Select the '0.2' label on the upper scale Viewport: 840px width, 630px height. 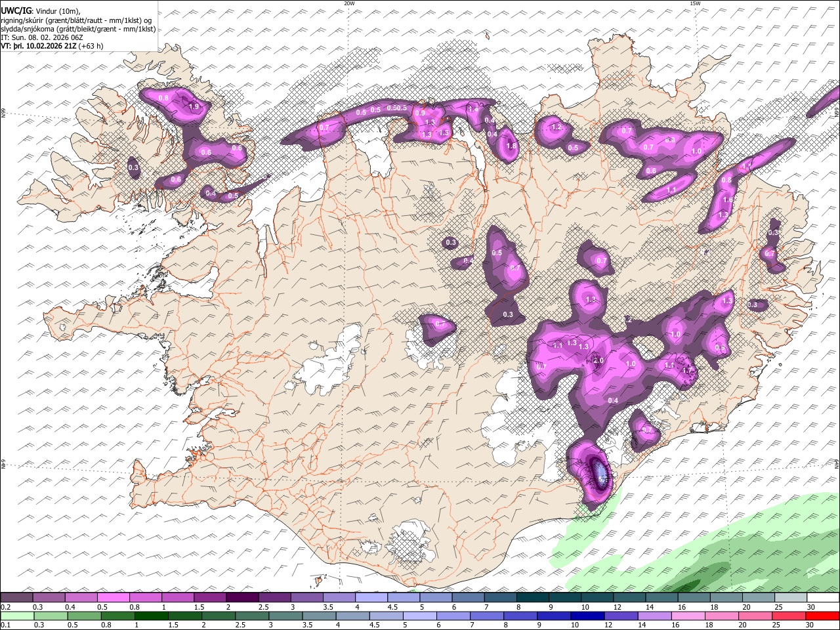click(x=5, y=607)
